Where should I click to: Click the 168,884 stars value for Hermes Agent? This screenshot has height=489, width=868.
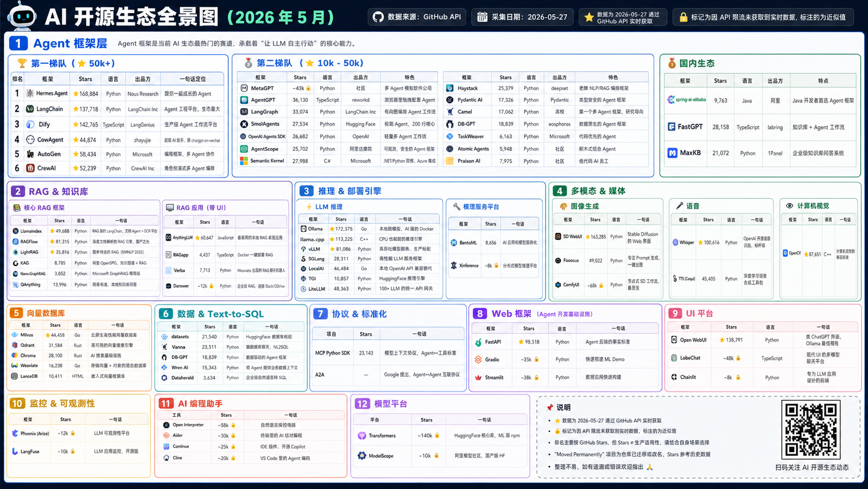coord(89,94)
